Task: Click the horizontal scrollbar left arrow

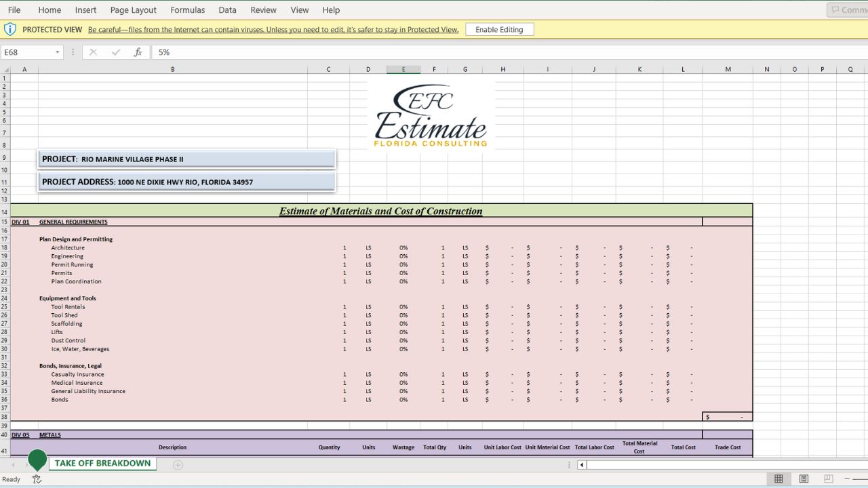Action: (580, 465)
